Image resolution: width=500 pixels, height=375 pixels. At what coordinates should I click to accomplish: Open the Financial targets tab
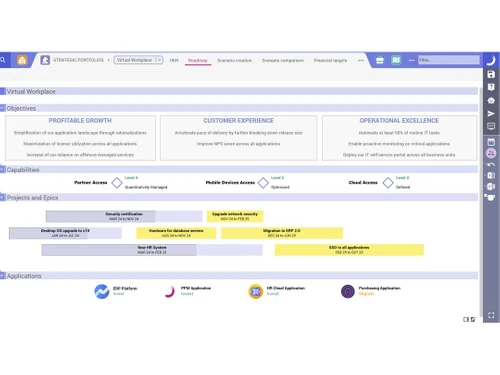point(330,60)
